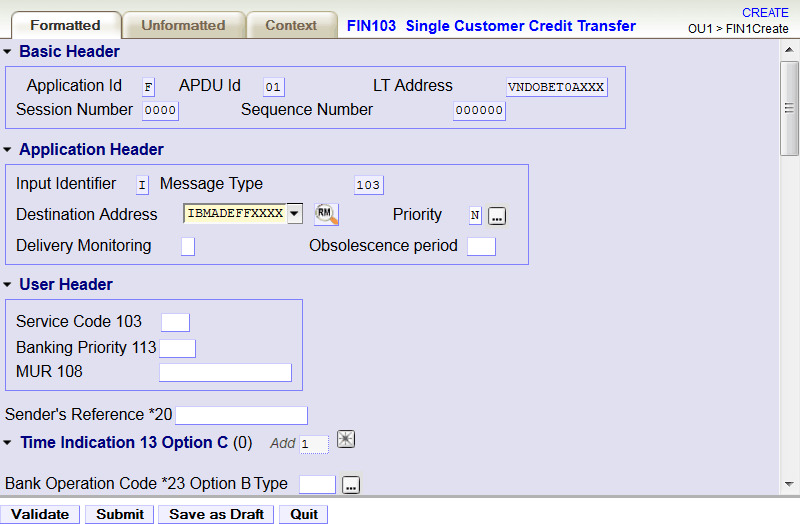The width and height of the screenshot is (800, 524).
Task: Switch to the Formatted tab
Action: pyautogui.click(x=65, y=25)
